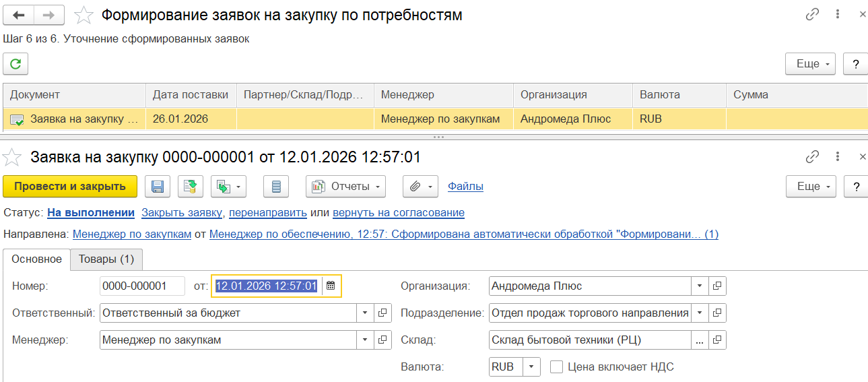This screenshot has width=868, height=382.
Task: Open the top Еще menu
Action: tap(810, 64)
